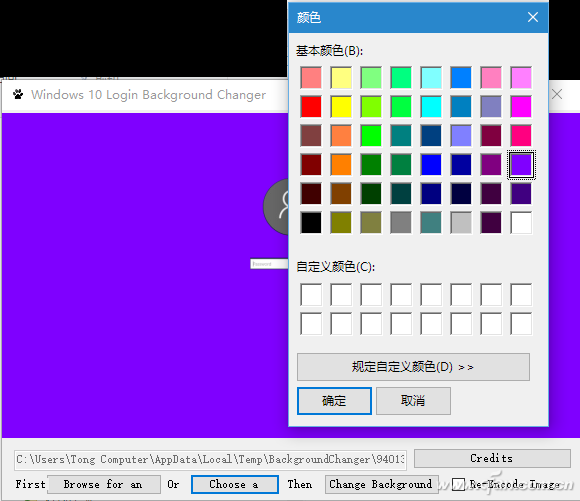580x501 pixels.
Task: Click the Change Background button
Action: click(381, 484)
